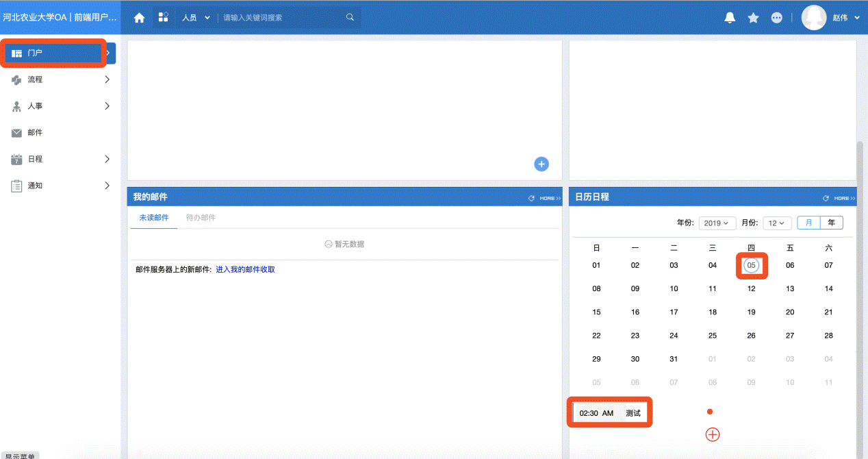Open the 年份 2019 dropdown
The width and height of the screenshot is (868, 459).
[x=717, y=223]
